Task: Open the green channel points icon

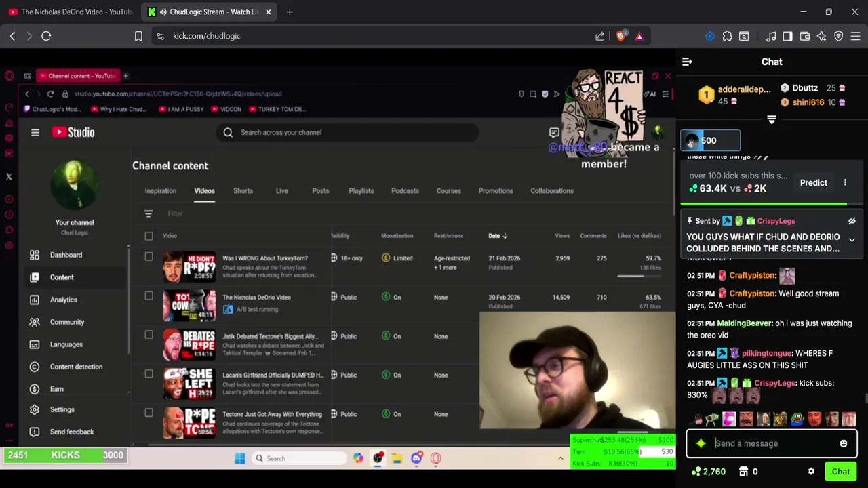Action: (x=696, y=472)
